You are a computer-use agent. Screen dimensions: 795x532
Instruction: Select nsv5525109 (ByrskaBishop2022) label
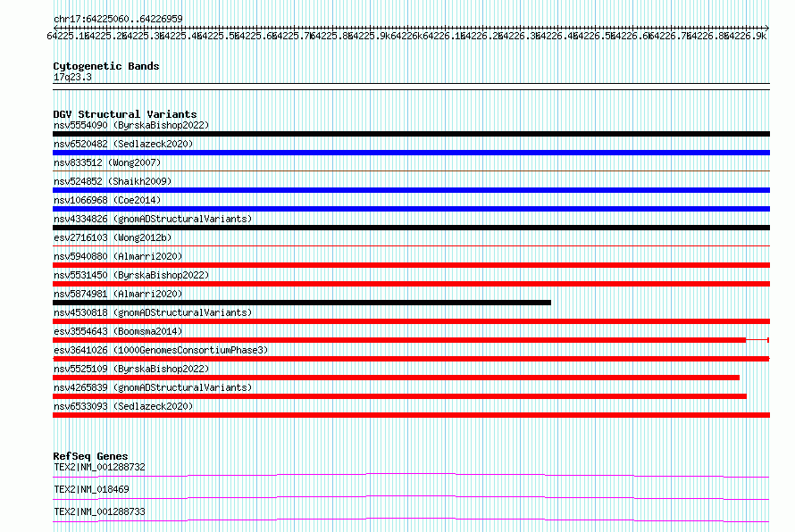[131, 369]
